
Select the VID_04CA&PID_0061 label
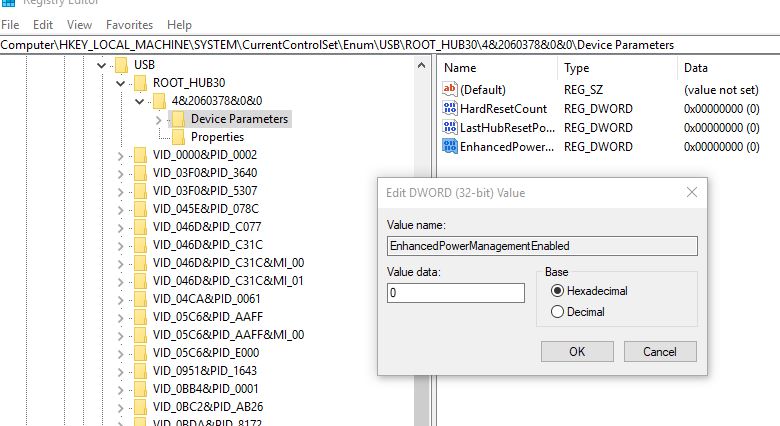tap(206, 299)
